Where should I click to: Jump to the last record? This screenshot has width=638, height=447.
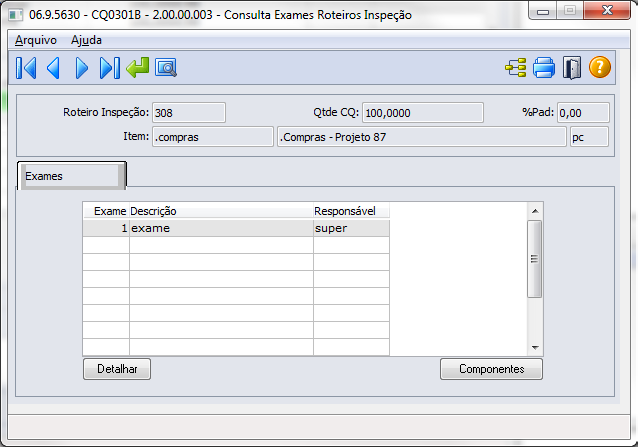109,68
